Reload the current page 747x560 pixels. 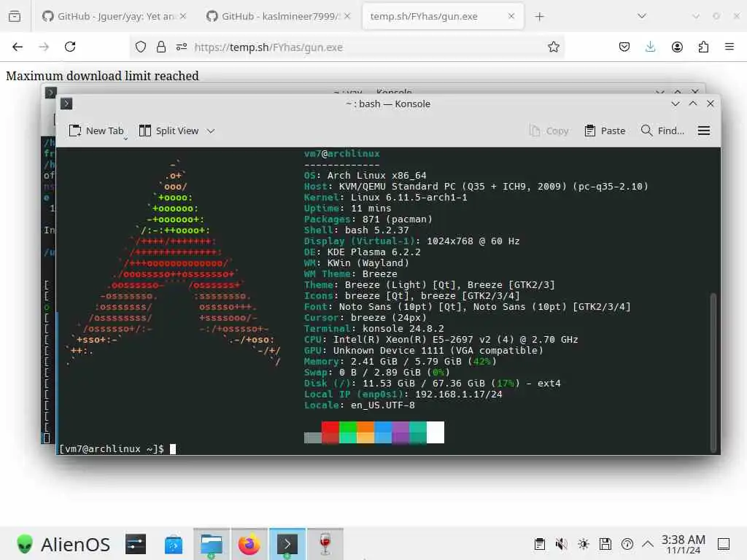coord(70,47)
